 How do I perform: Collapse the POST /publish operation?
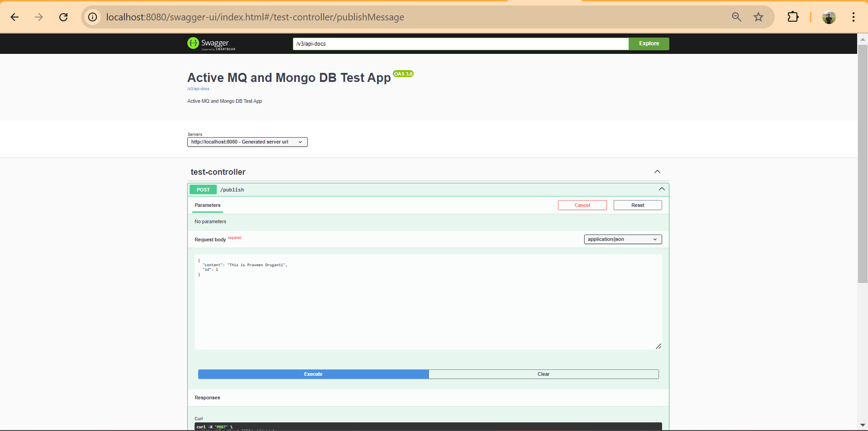coord(662,189)
